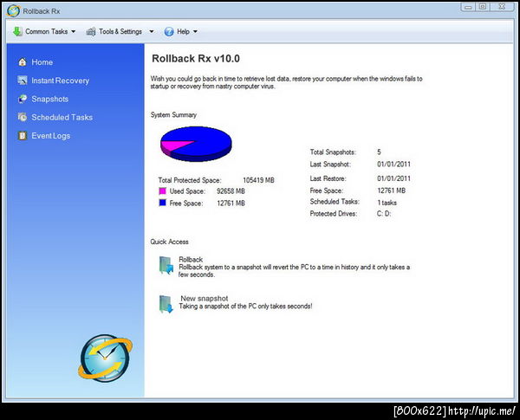Viewport: 520px width, 420px height.
Task: Click the "Quick Access" section label
Action: click(x=169, y=242)
